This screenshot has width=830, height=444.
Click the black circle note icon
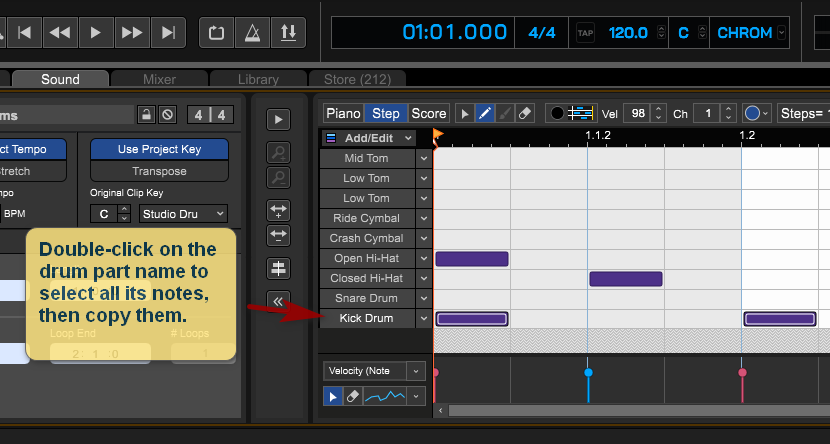[557, 113]
